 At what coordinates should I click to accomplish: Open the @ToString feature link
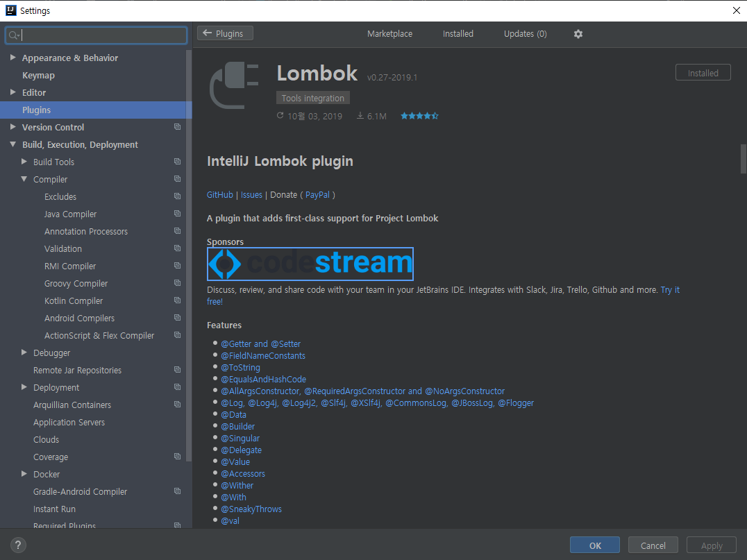tap(241, 368)
